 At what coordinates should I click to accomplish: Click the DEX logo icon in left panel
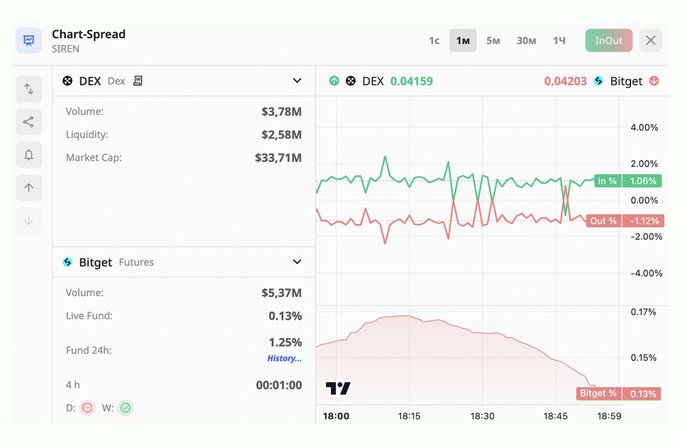click(67, 81)
